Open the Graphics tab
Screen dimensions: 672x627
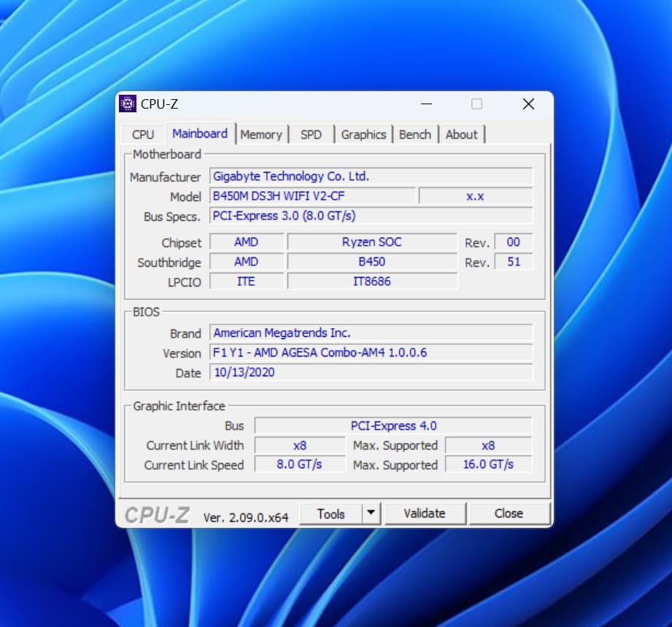click(363, 134)
